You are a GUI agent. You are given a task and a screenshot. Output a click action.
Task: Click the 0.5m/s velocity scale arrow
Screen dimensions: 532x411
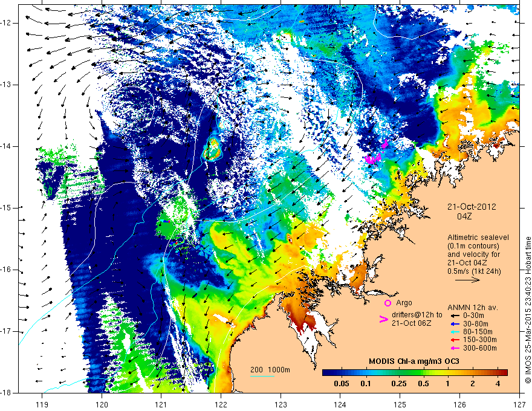tap(467, 280)
